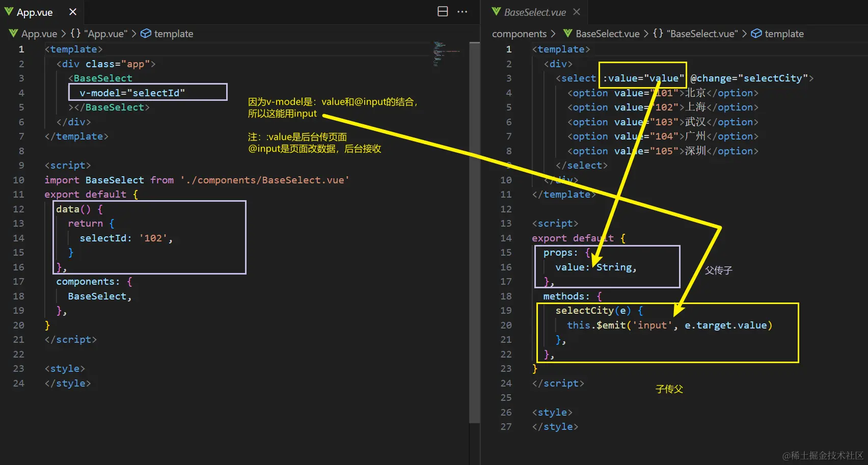
Task: Click the value: String, prop definition
Action: point(596,267)
